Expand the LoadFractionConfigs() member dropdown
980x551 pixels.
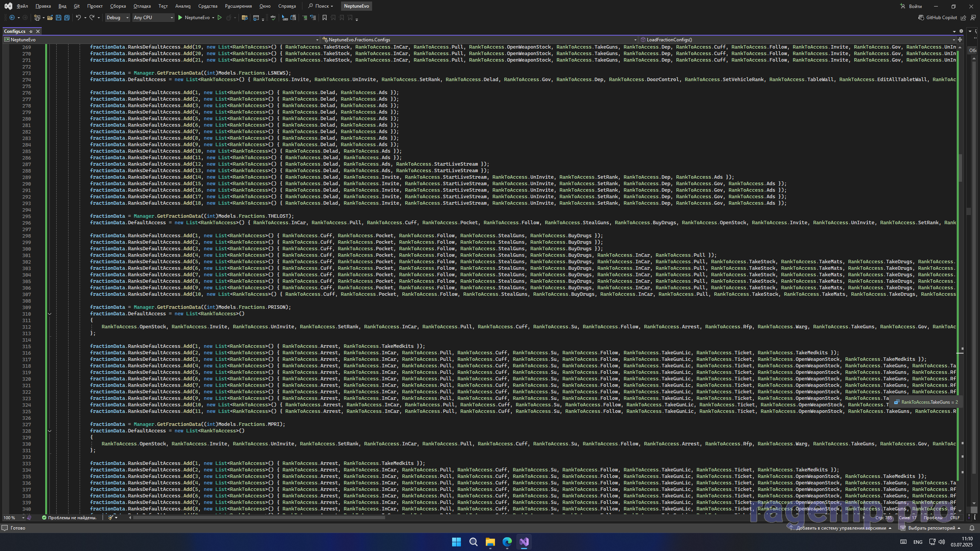953,40
